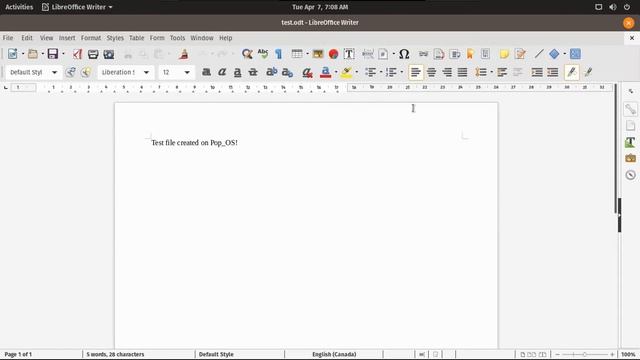Screen dimensions: 640x360
Task: Open the Styles menu
Action: (x=115, y=38)
